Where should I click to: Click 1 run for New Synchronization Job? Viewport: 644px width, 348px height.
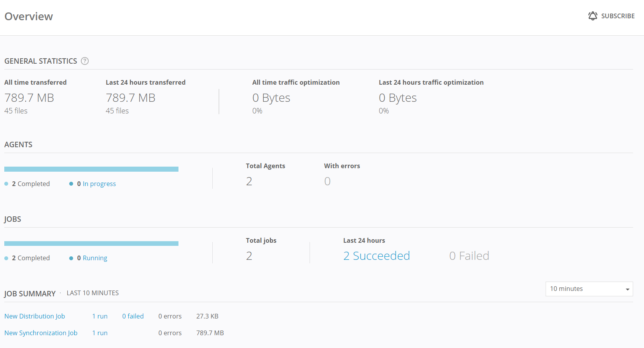pyautogui.click(x=100, y=333)
